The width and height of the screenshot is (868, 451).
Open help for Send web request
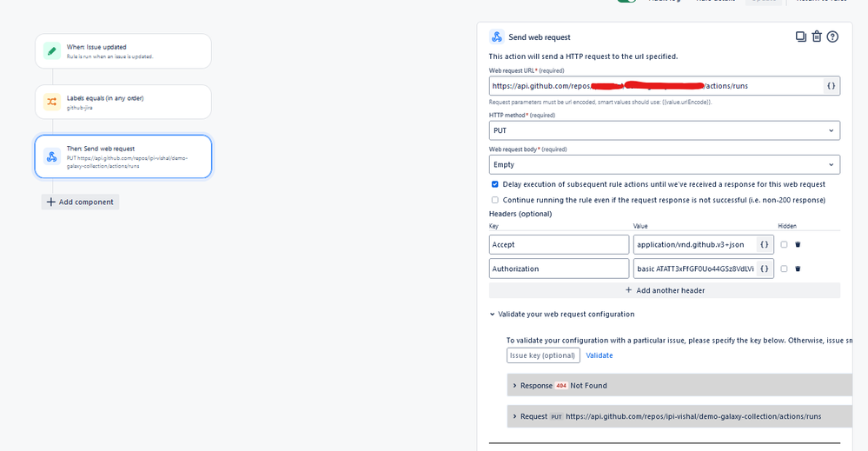pos(832,36)
